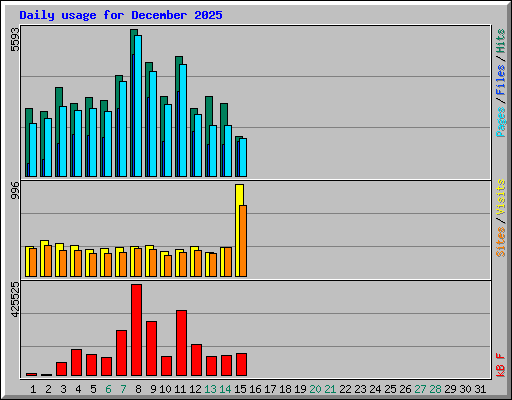Image resolution: width=512 pixels, height=400 pixels.
Task: Click the tallest red KB bar for day 8
Action: coord(136,330)
